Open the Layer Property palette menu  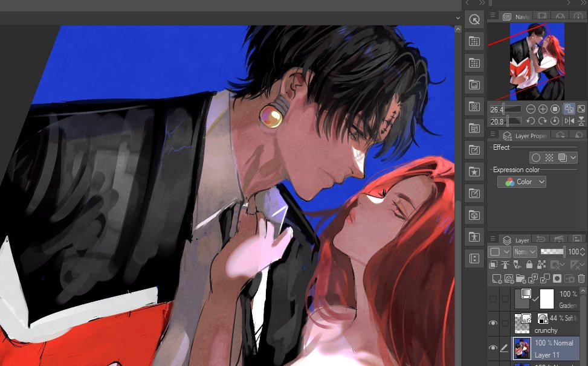493,134
